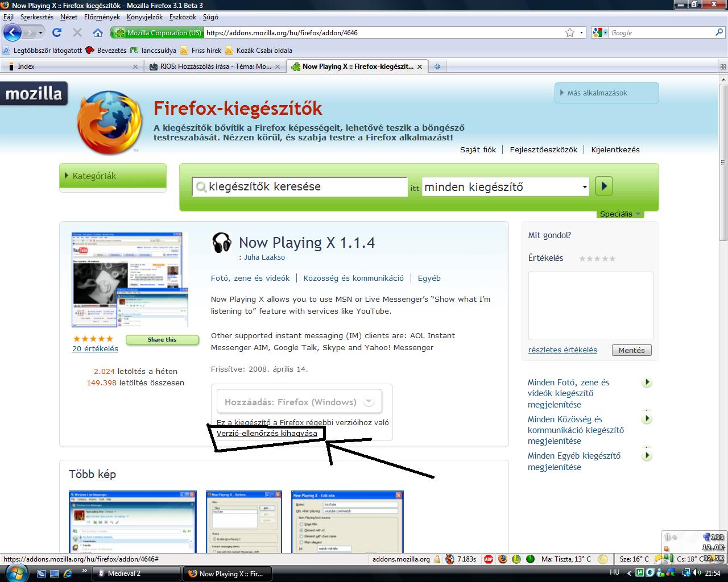Image resolution: width=728 pixels, height=582 pixels.
Task: Close the Index tab
Action: tap(135, 66)
